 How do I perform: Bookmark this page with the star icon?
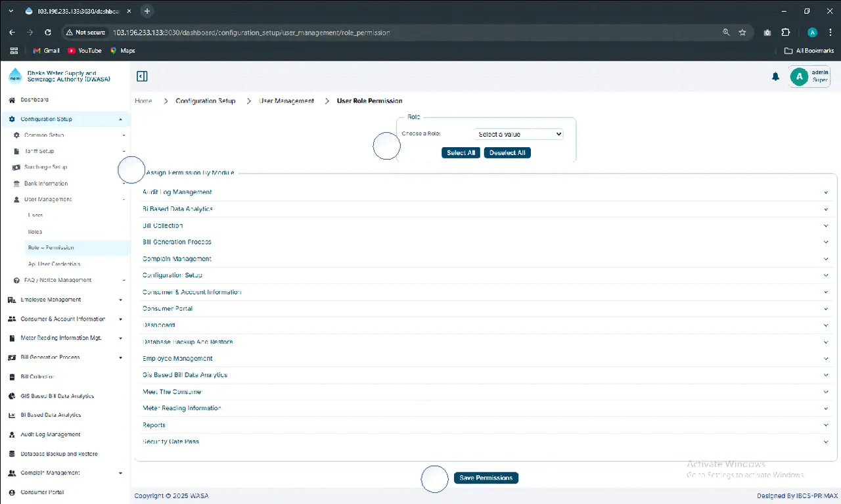742,32
